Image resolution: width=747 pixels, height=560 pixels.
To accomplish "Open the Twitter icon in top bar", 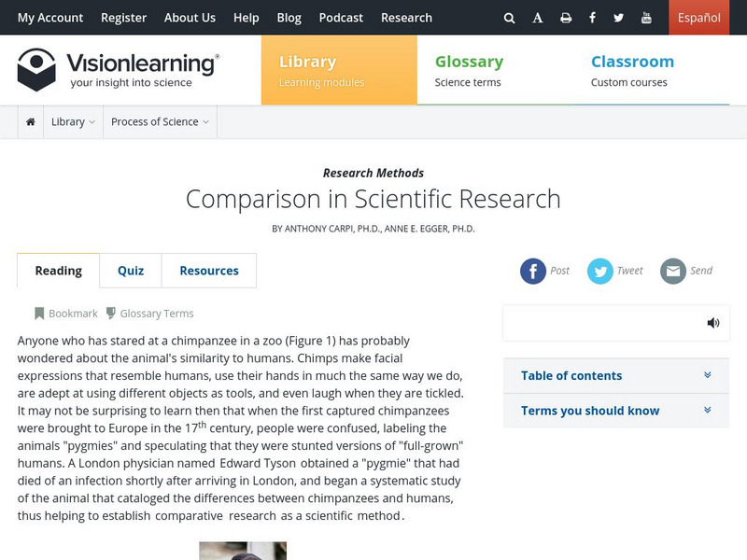I will point(619,18).
